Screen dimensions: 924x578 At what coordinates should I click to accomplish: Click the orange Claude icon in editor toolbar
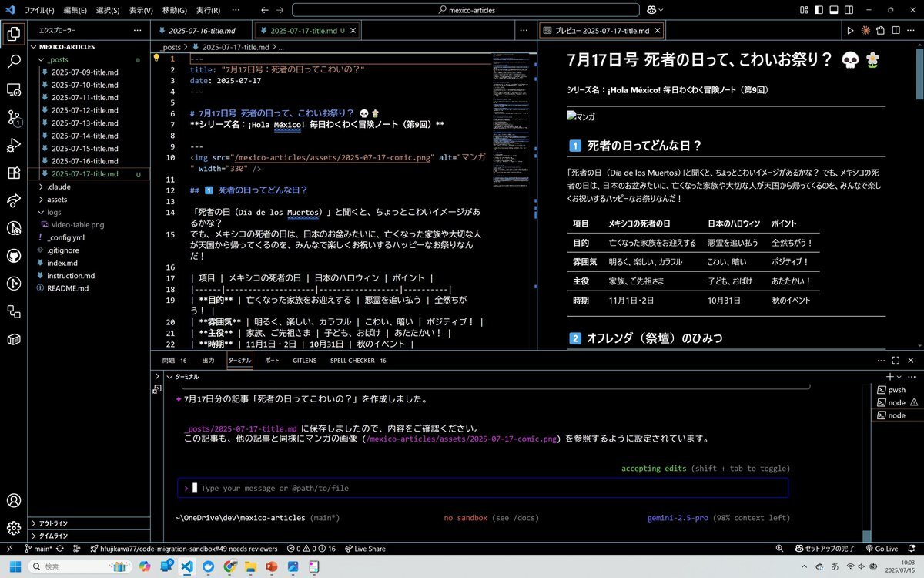point(865,31)
